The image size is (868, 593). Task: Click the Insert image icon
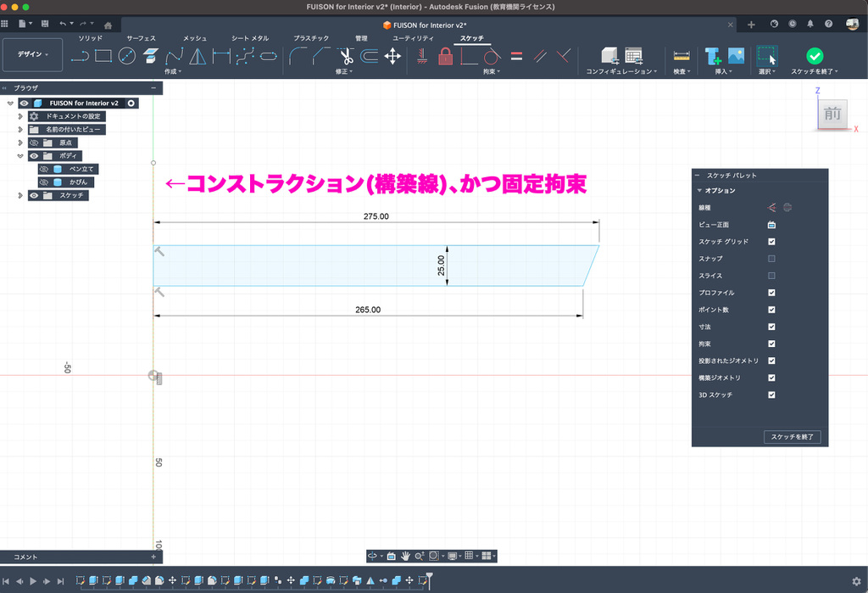(x=736, y=56)
